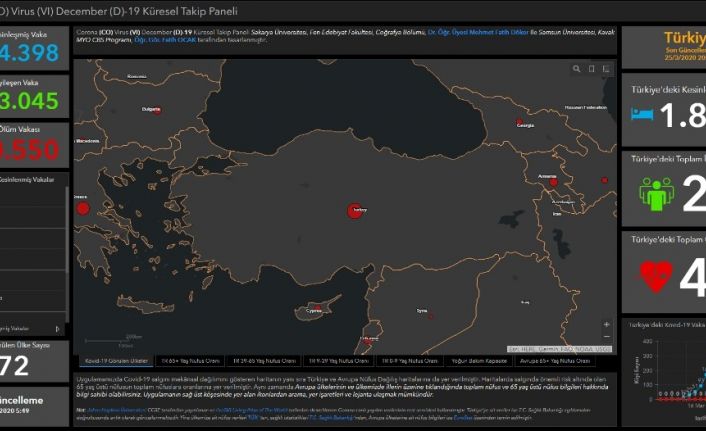
Task: Open the bookmarks icon on the map
Action: [592, 70]
